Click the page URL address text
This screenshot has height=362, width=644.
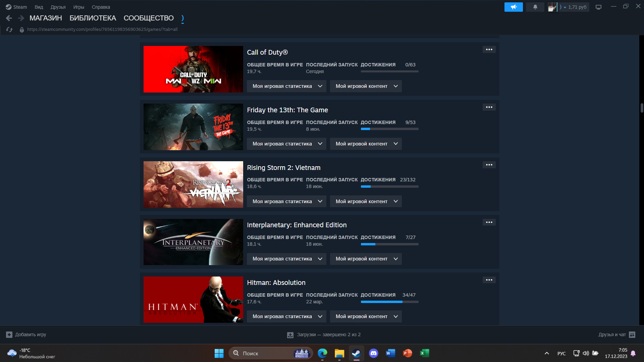point(102,29)
